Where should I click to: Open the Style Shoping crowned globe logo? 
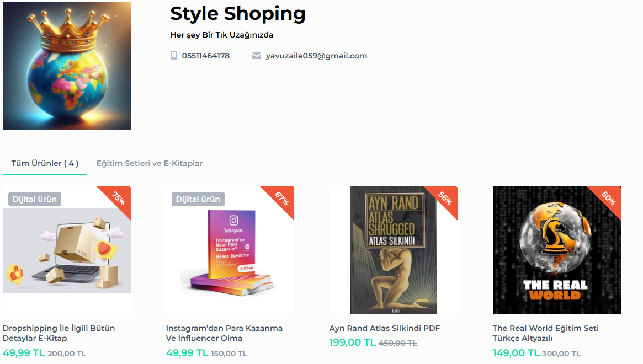pos(67,66)
